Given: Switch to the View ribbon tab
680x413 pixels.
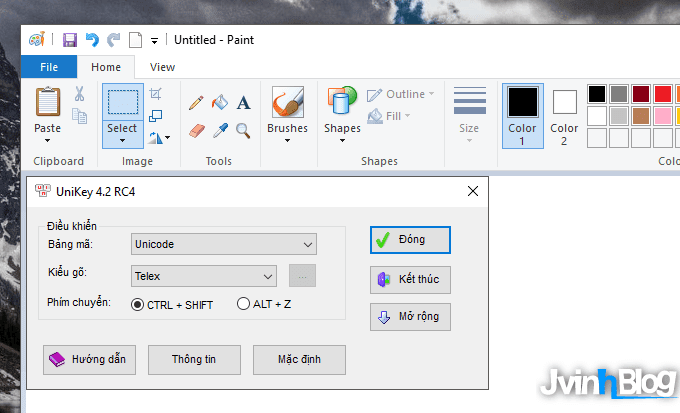Looking at the screenshot, I should [163, 67].
